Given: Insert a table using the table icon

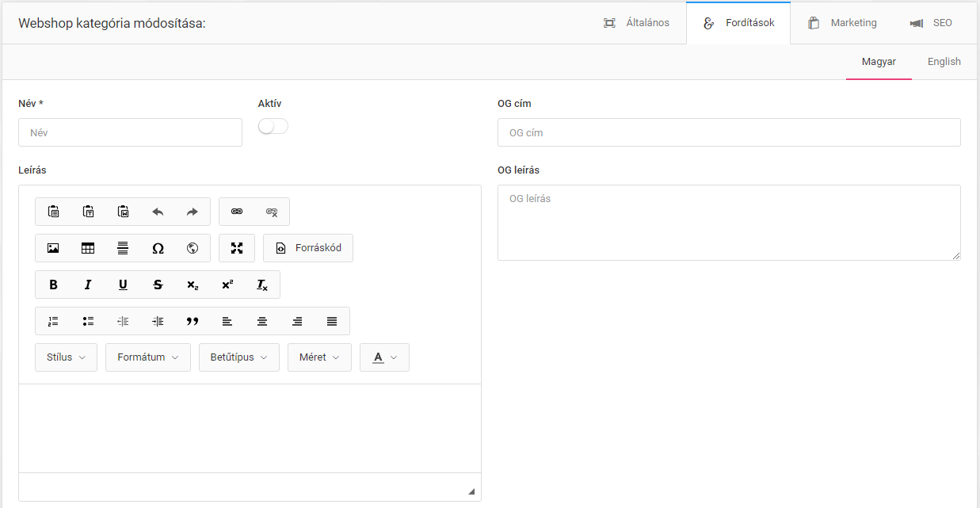Looking at the screenshot, I should click(88, 248).
